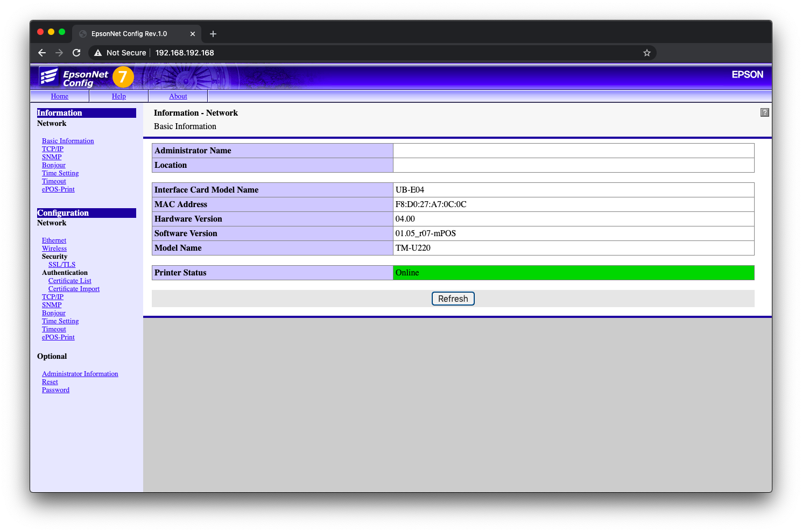Click the TM-U220 model name value
Image resolution: width=802 pixels, height=532 pixels.
tap(413, 248)
